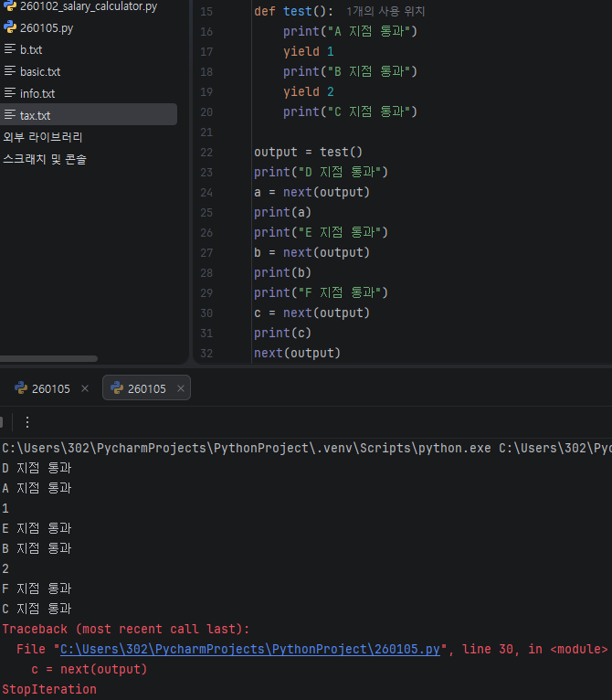Click line number 30 in the gutter
This screenshot has width=612, height=700.
point(206,313)
